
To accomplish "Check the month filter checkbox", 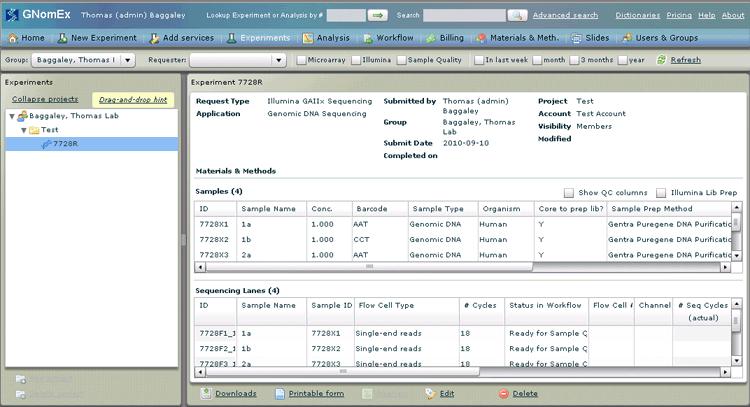I will click(x=537, y=60).
